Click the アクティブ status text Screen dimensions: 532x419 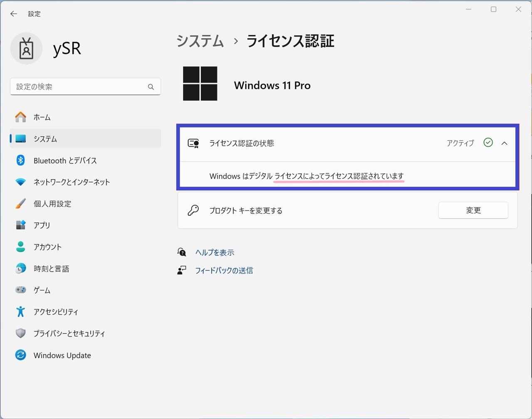click(x=460, y=143)
